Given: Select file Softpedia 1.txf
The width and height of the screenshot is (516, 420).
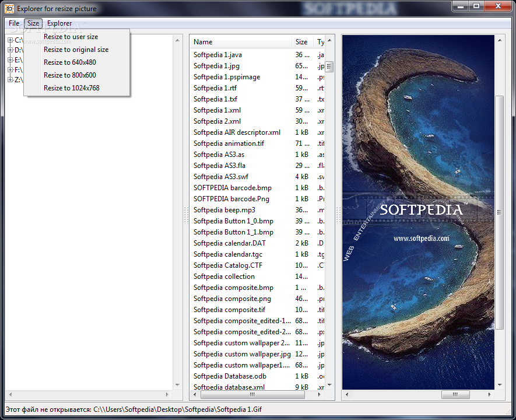Looking at the screenshot, I should pyautogui.click(x=215, y=99).
